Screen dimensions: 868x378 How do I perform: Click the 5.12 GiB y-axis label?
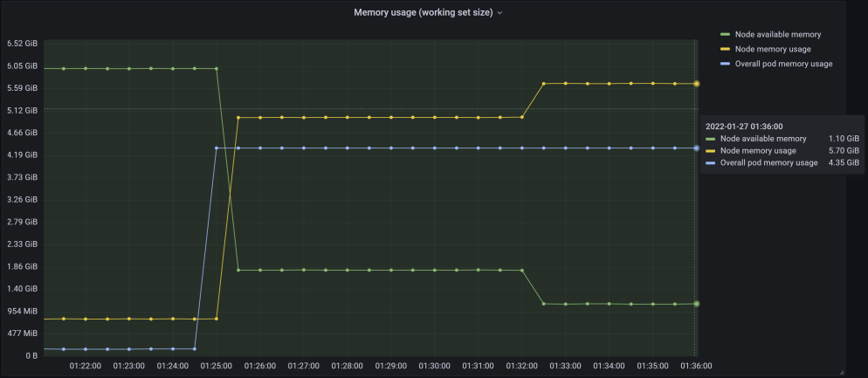22,110
